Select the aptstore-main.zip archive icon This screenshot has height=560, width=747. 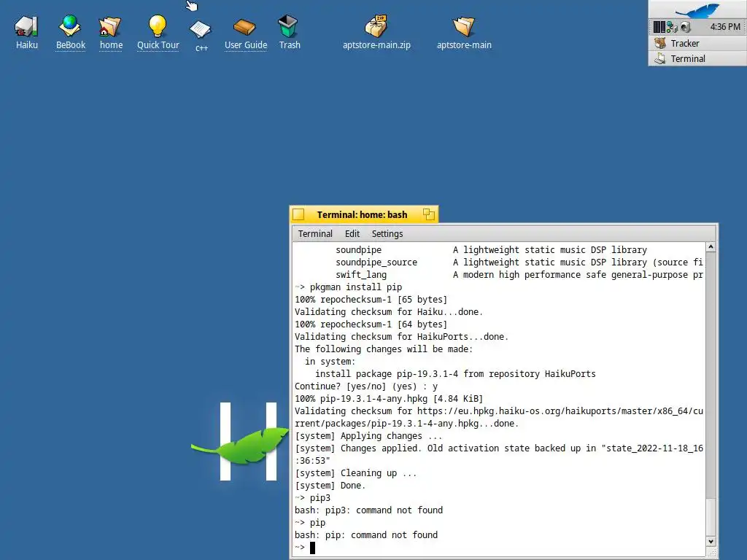(x=376, y=27)
